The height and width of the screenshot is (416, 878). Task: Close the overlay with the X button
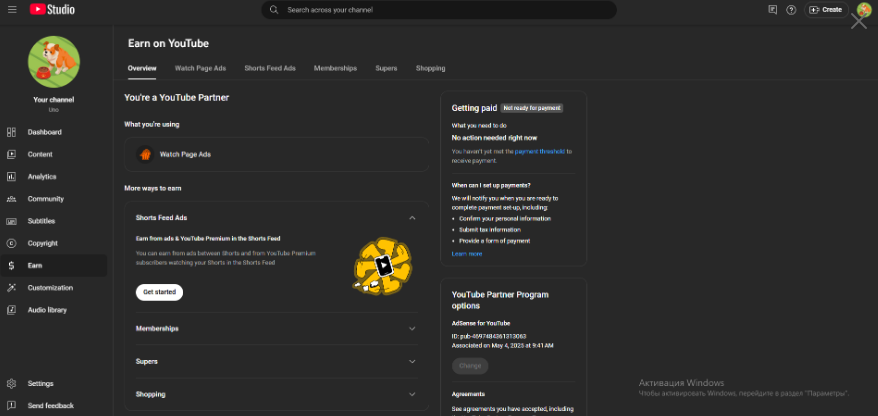coord(859,21)
